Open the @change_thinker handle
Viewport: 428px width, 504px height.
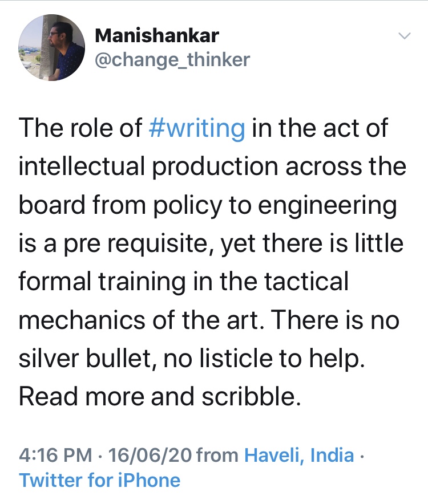[x=172, y=59]
